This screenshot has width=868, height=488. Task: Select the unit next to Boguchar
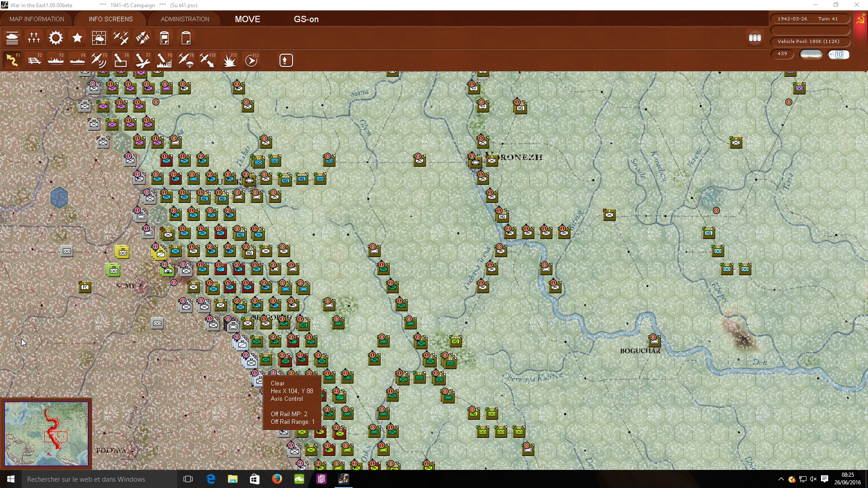pos(654,341)
